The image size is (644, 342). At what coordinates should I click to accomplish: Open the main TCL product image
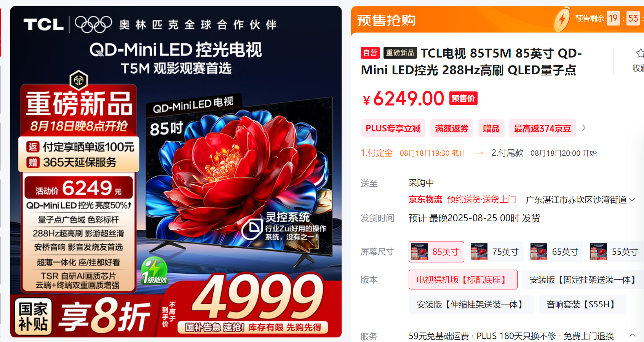pos(176,172)
